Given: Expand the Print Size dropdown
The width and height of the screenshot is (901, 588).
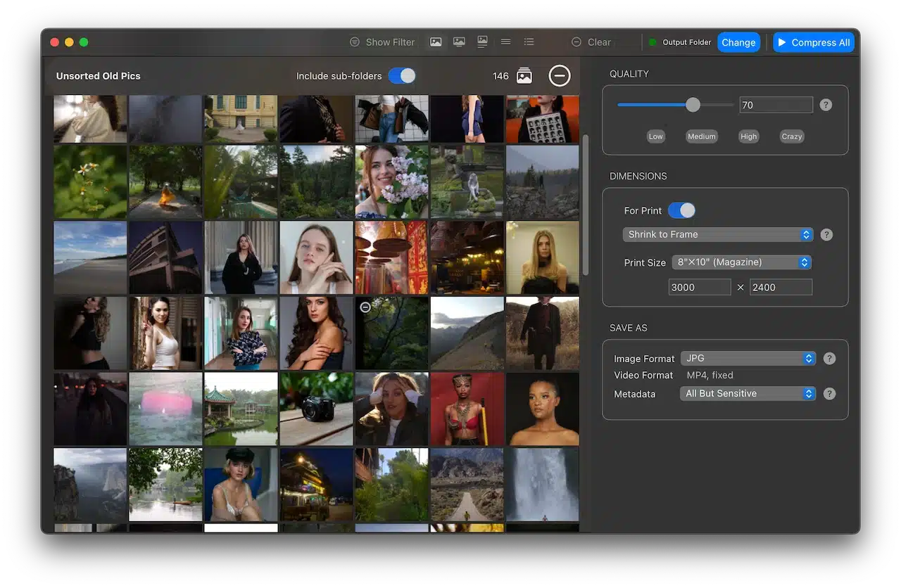Looking at the screenshot, I should click(x=741, y=262).
